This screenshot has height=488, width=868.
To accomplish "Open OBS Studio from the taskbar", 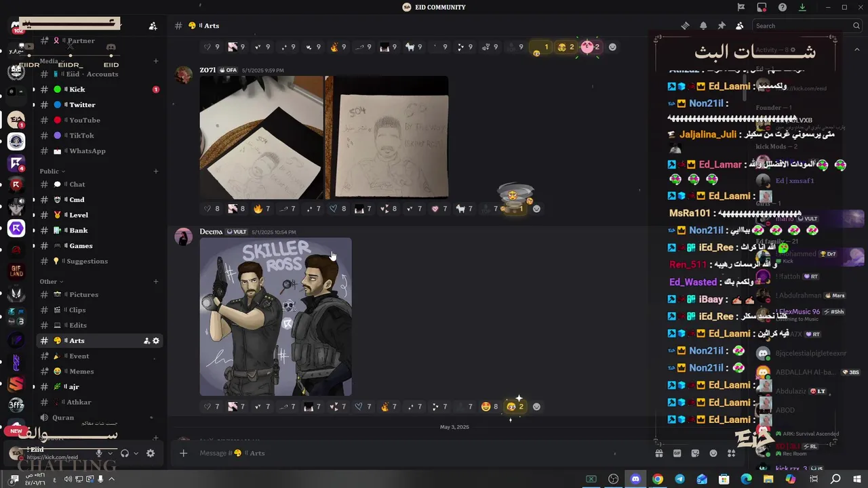I will pos(613,479).
